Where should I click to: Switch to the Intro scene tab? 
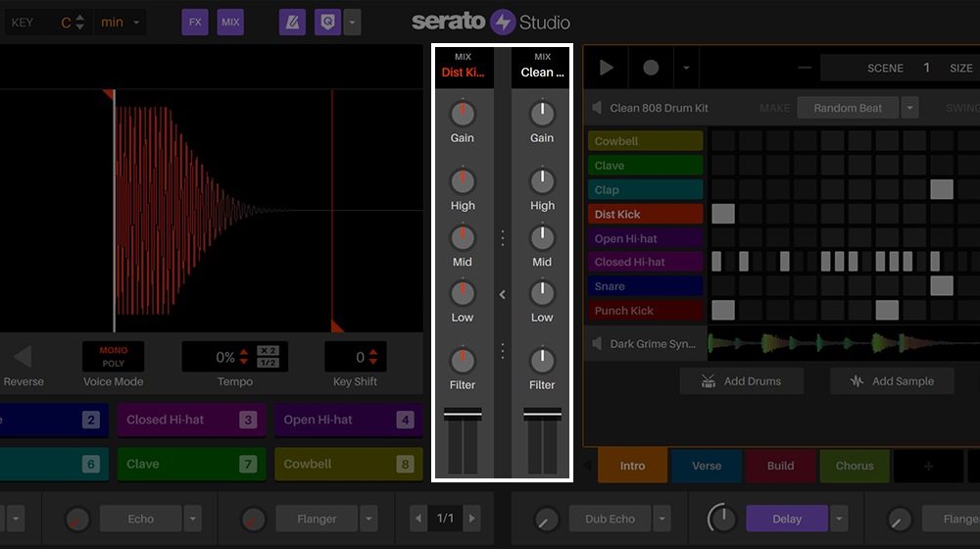pos(632,466)
